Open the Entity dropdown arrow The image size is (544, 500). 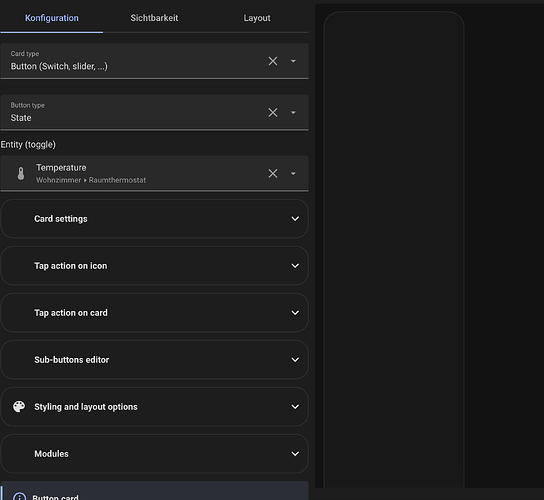[x=293, y=173]
